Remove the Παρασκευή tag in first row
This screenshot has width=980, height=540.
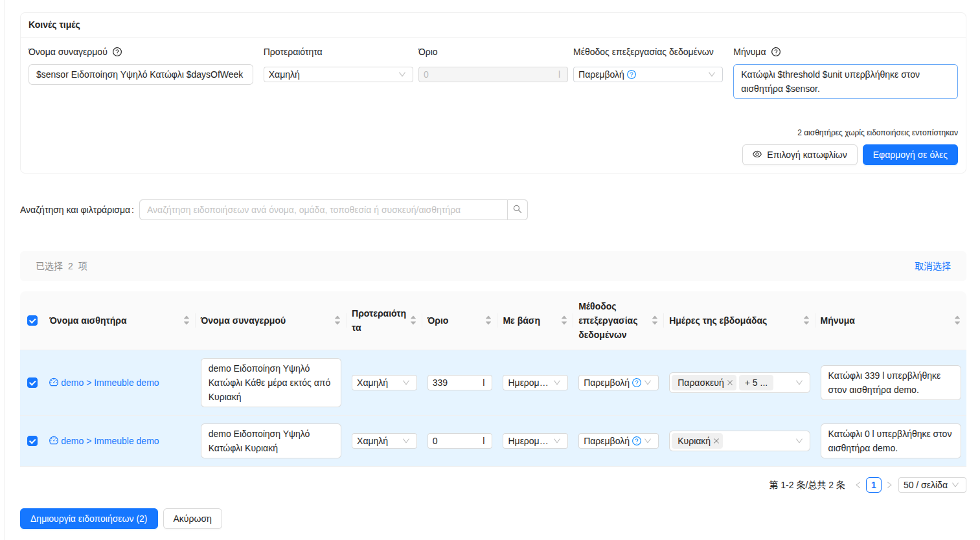[x=730, y=383]
